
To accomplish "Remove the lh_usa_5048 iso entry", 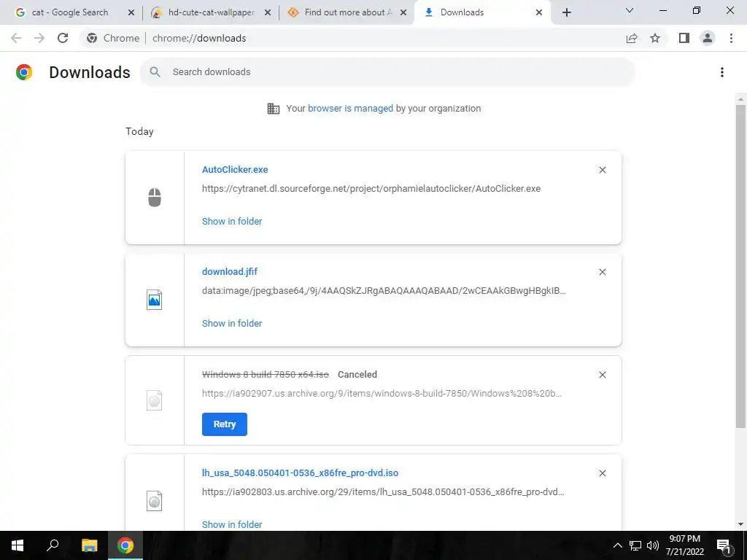I will pyautogui.click(x=602, y=473).
